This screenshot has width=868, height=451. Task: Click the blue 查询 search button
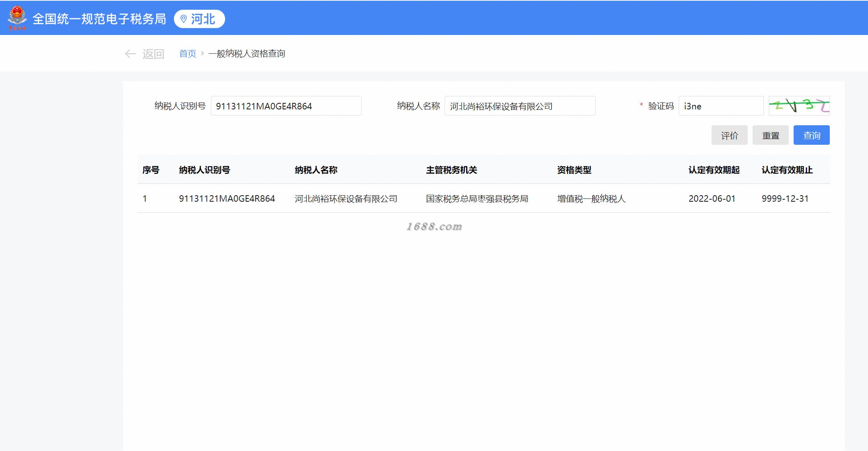click(811, 135)
